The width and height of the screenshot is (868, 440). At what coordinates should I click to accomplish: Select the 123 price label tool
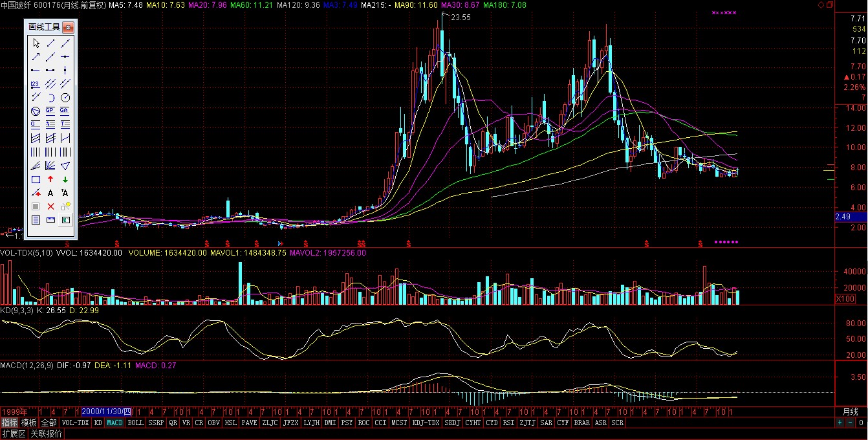[36, 84]
